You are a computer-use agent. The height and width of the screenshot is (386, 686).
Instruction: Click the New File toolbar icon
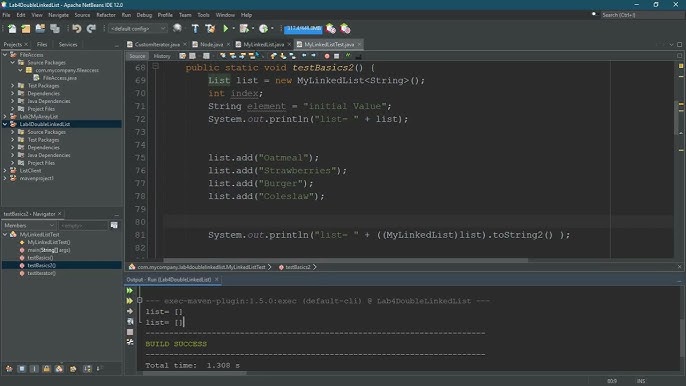[x=12, y=29]
